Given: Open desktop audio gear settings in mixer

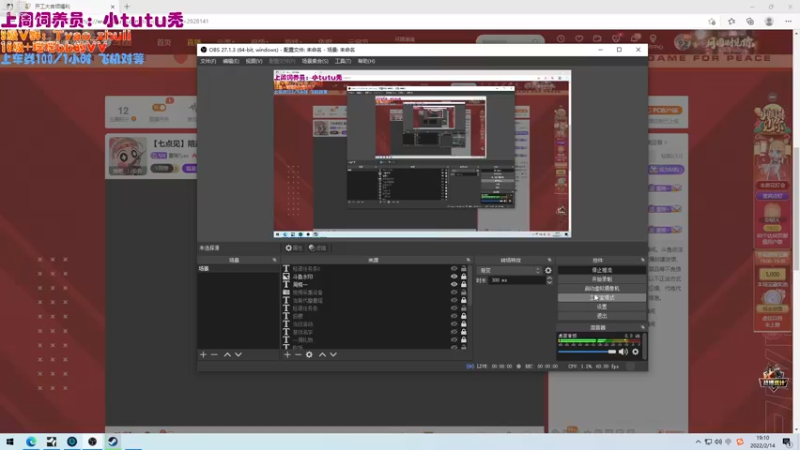Looking at the screenshot, I should pos(635,352).
